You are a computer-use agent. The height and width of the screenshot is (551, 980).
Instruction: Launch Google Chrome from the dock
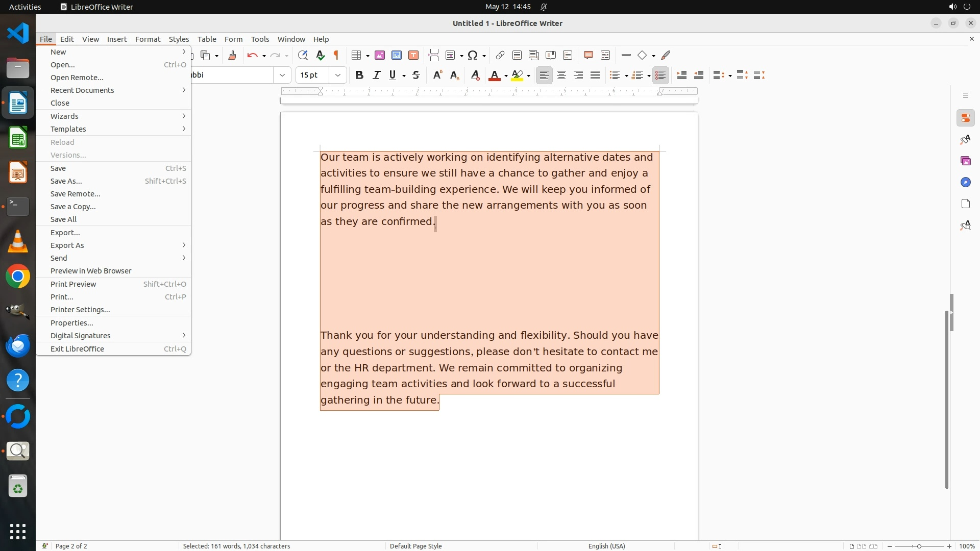pos(18,277)
